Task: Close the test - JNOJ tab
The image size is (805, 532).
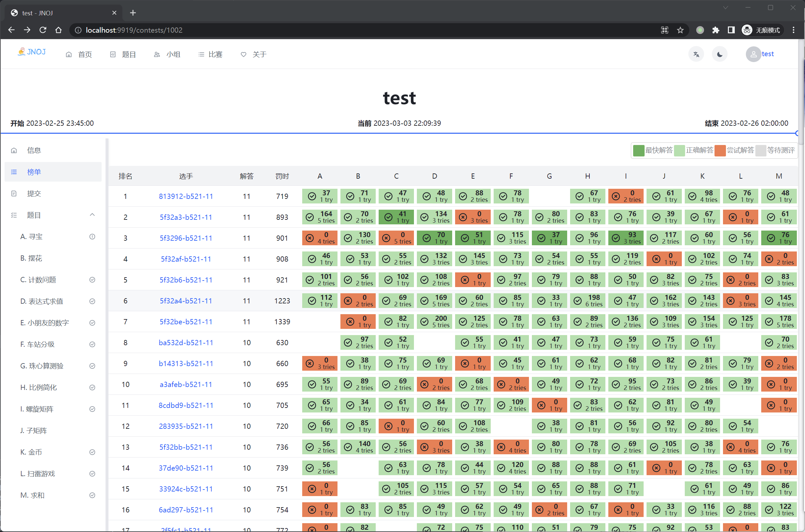Action: (x=114, y=13)
